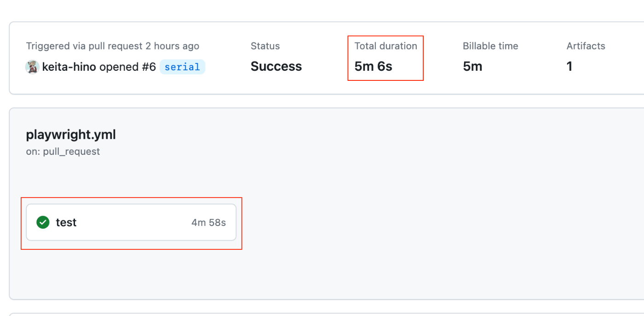Click the Total duration label

[385, 46]
